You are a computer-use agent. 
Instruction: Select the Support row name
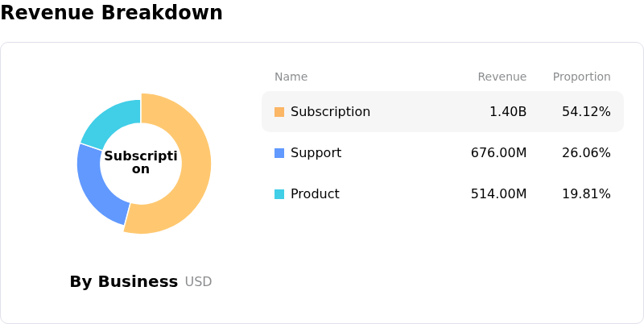[316, 153]
